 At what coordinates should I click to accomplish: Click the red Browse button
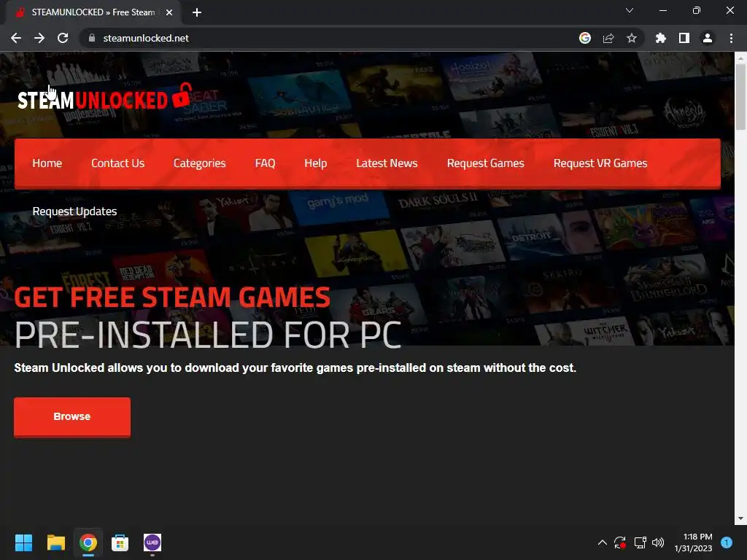[x=72, y=416]
